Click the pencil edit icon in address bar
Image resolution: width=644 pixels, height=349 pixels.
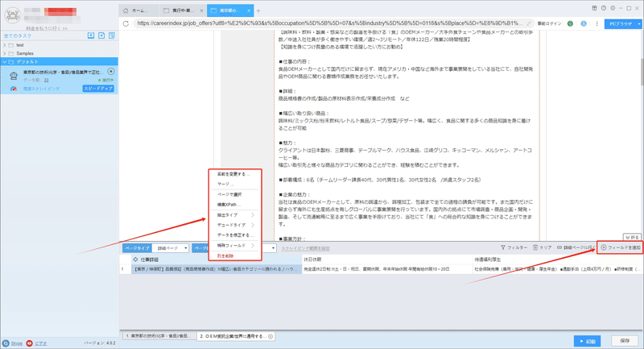[x=529, y=23]
